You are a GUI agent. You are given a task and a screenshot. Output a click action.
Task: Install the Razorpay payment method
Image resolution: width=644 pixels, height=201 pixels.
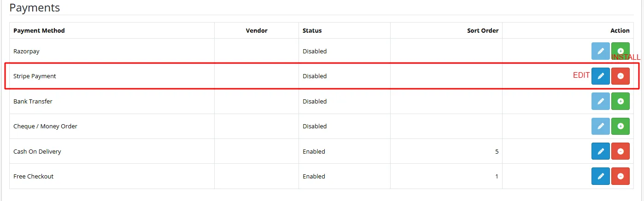620,51
